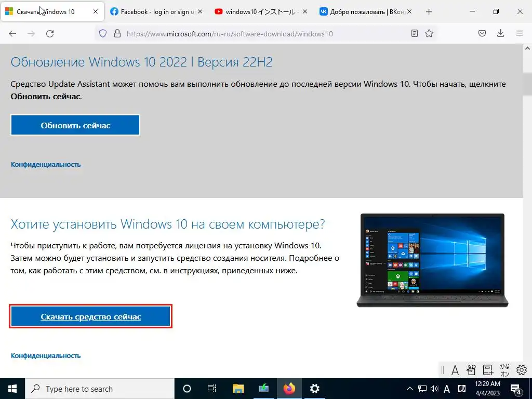The height and width of the screenshot is (399, 532).
Task: Open Конфиденциальность link under Обновить сейчас
Action: [46, 165]
